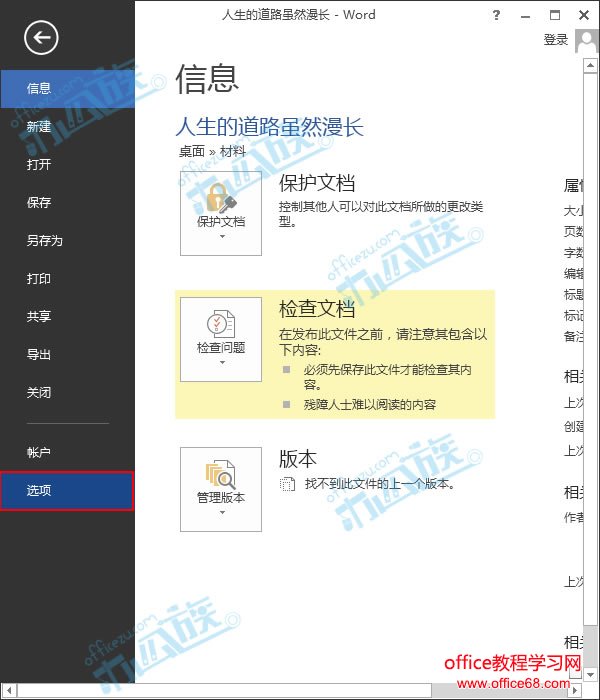Viewport: 600px width, 700px height.
Task: Click the 管理版本 magnifier icon
Action: (221, 474)
